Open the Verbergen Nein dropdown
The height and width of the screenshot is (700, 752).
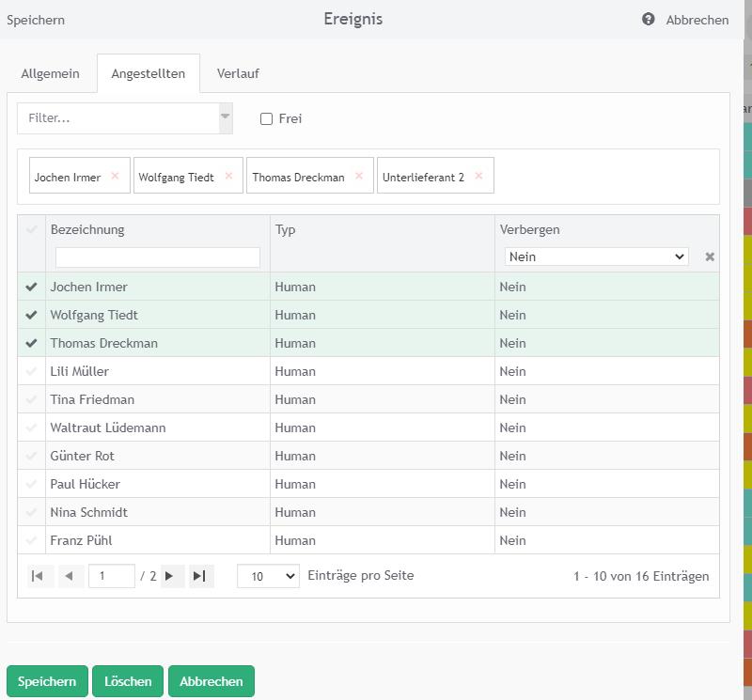[596, 257]
